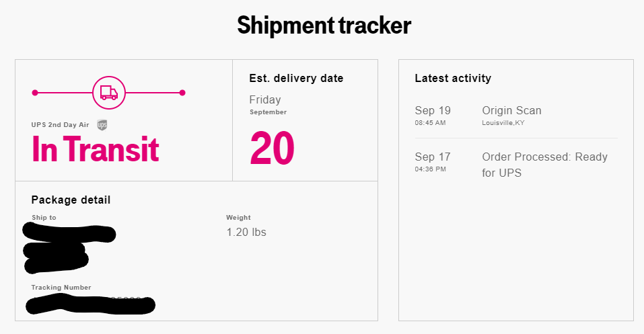Select the left starting dot of progress line
The image size is (644, 334).
(x=35, y=93)
